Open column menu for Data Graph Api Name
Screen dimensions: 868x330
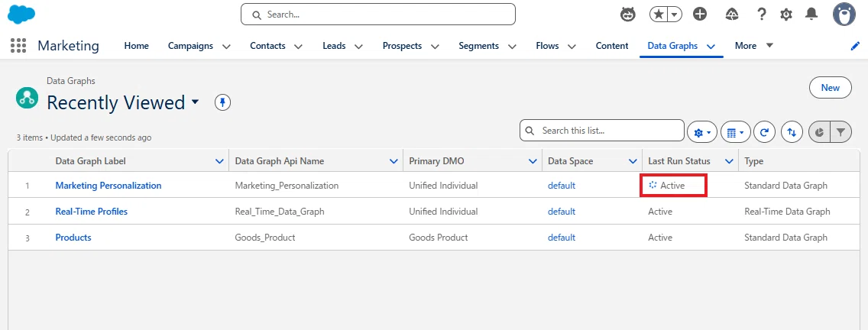point(394,161)
